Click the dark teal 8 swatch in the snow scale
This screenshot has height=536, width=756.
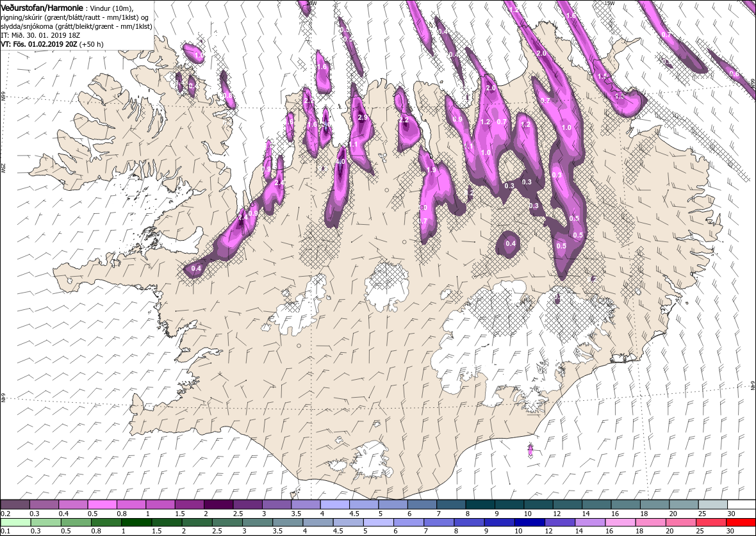480,505
